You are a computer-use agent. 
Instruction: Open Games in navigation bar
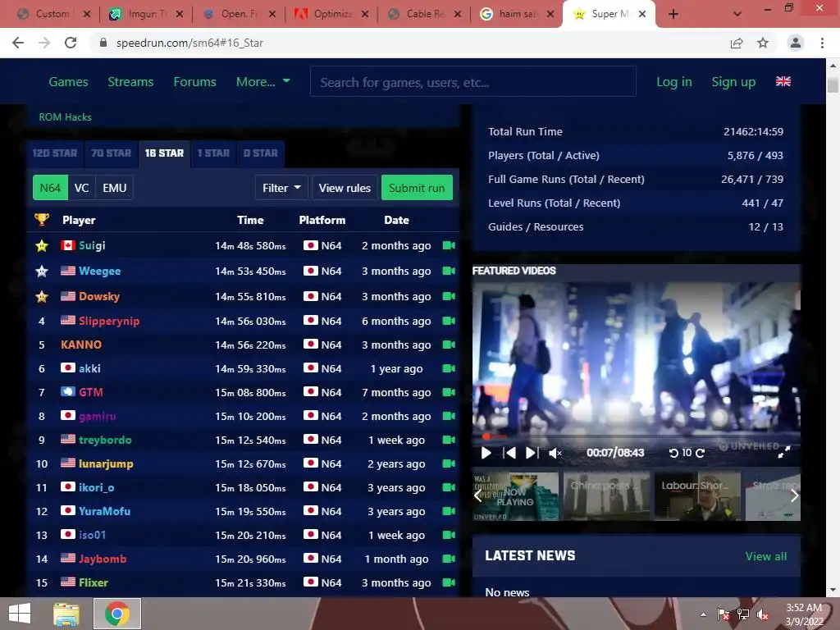pos(69,81)
